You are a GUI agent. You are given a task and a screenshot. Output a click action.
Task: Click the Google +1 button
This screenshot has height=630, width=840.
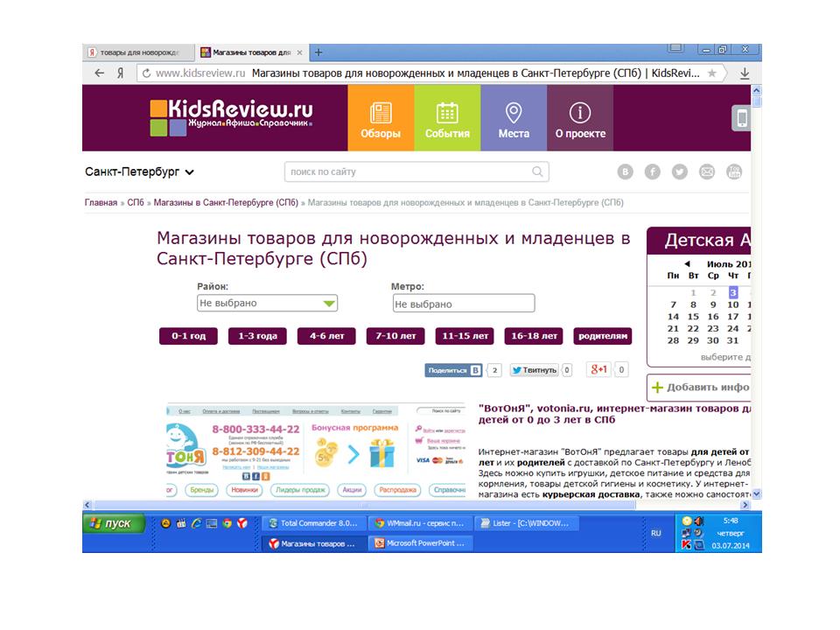[598, 369]
